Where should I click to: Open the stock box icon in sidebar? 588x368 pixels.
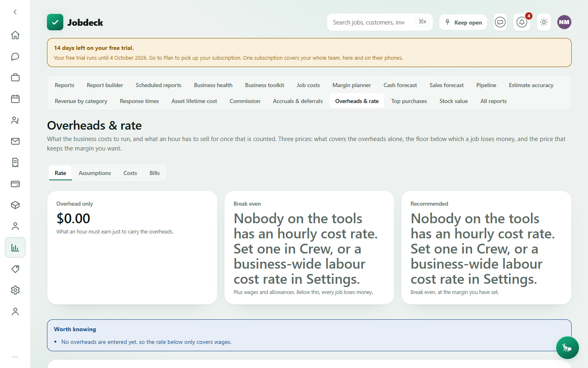click(15, 205)
